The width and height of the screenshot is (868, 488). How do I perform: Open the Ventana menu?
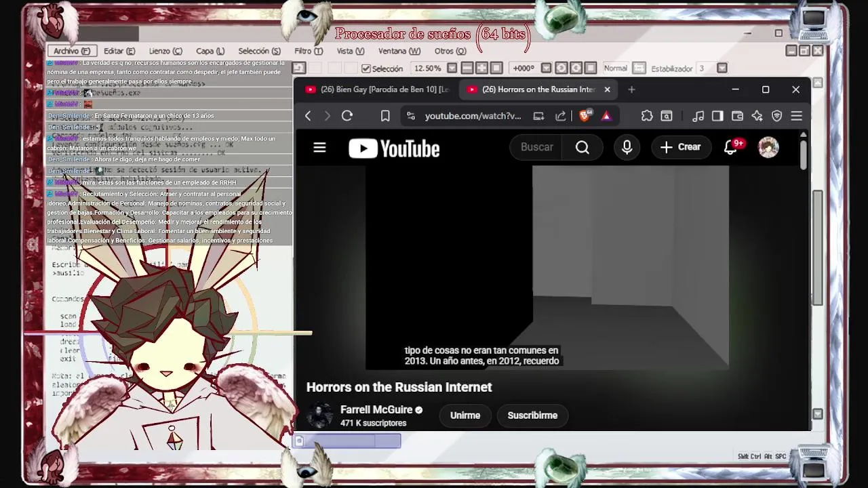pyautogui.click(x=399, y=51)
